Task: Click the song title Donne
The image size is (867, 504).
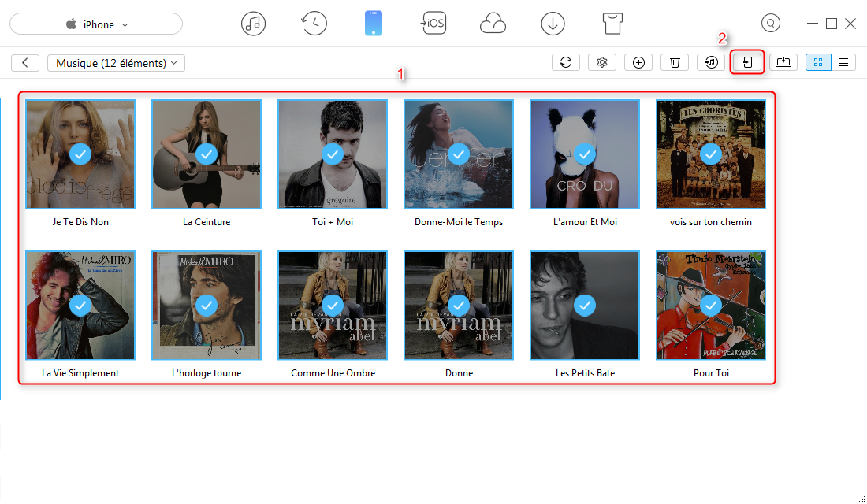Action: click(459, 373)
